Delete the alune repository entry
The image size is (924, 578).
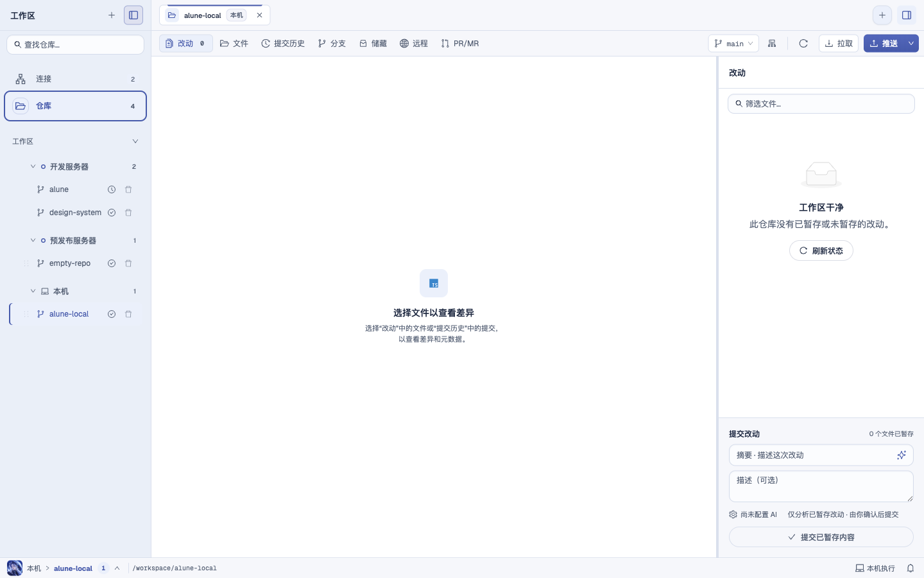pyautogui.click(x=128, y=189)
